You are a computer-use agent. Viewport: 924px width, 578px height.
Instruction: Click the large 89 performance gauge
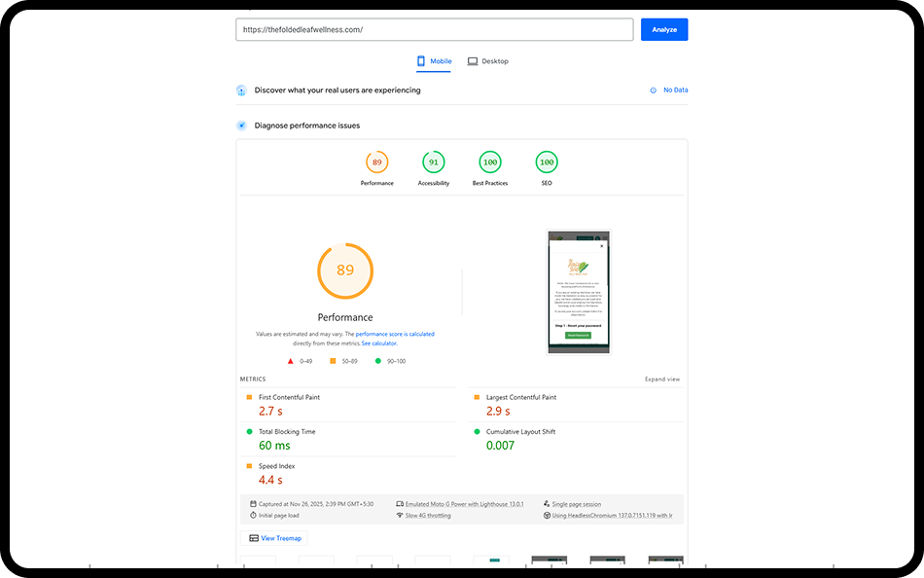coord(345,271)
